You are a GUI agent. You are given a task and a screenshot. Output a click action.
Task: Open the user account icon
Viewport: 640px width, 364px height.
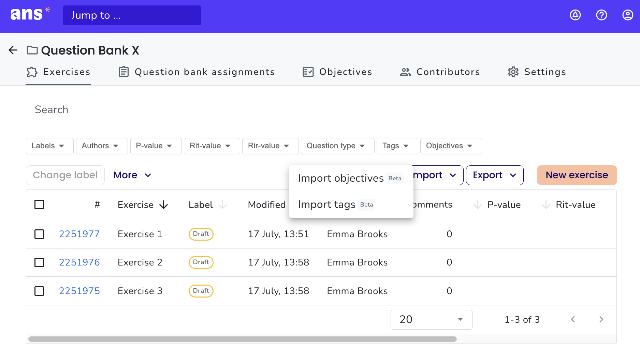(628, 15)
